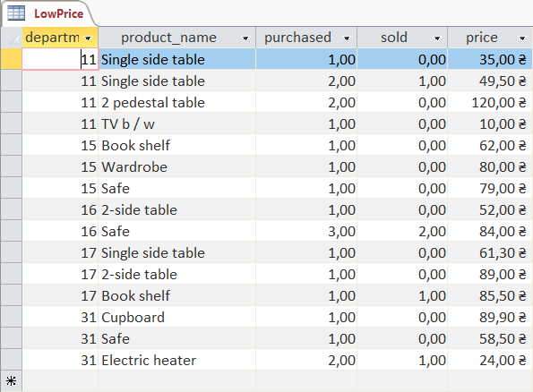The height and width of the screenshot is (392, 533).
Task: Click the 2 pedestal table cell
Action: pos(176,103)
